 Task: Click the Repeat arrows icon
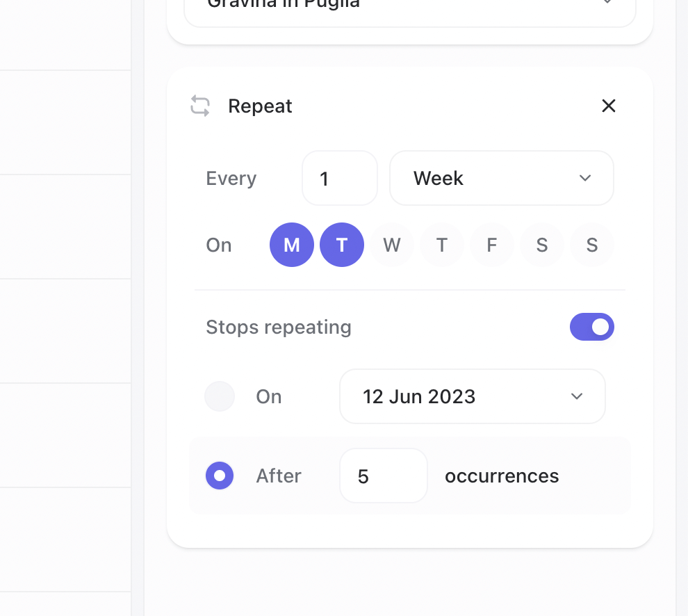(200, 106)
